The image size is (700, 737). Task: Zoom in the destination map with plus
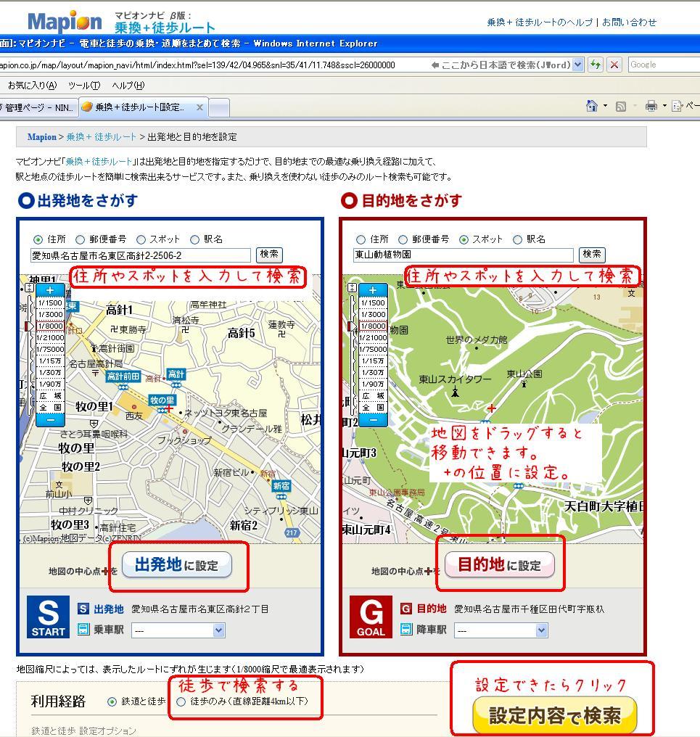[x=373, y=290]
